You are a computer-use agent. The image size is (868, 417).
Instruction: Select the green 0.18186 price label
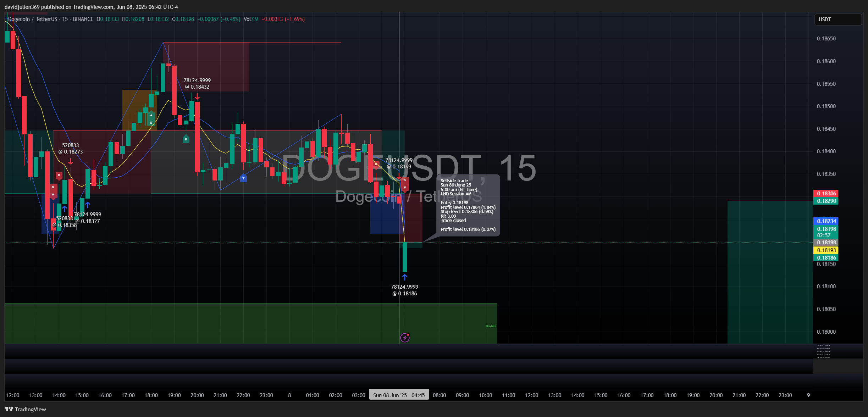(826, 258)
